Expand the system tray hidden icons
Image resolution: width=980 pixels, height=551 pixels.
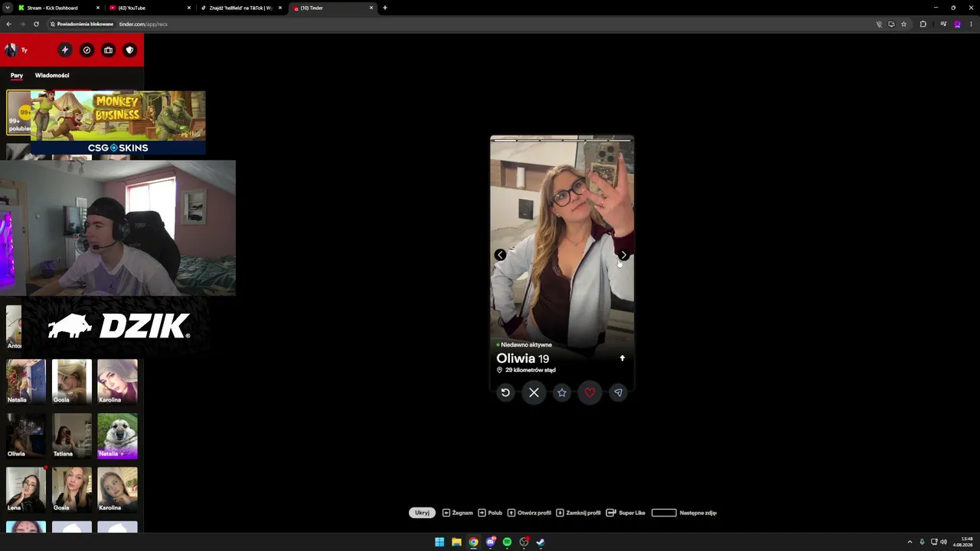pyautogui.click(x=910, y=542)
